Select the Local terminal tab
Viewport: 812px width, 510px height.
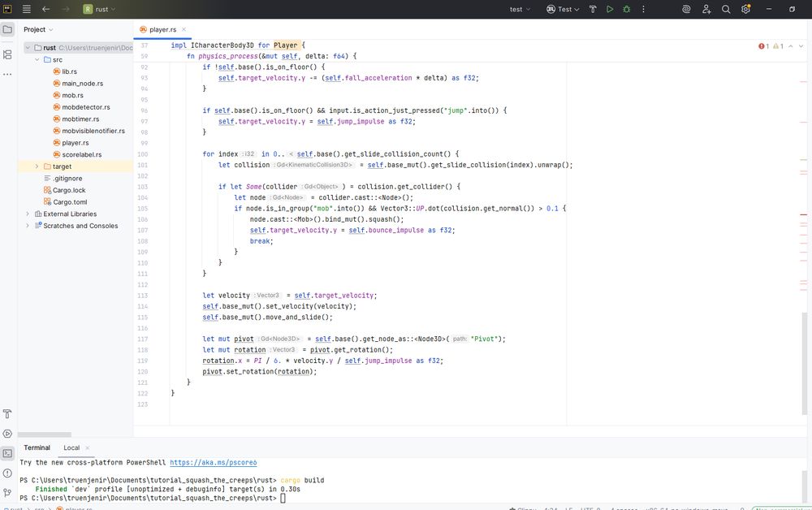pyautogui.click(x=71, y=447)
